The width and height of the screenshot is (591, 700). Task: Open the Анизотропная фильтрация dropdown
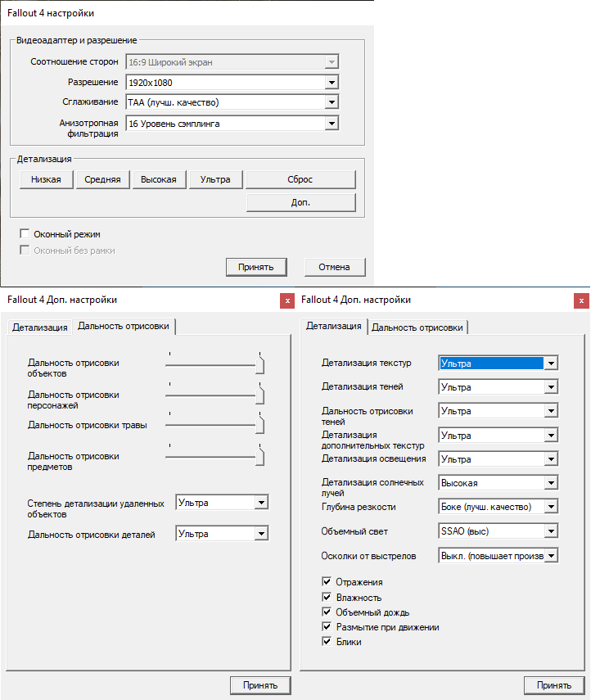point(232,124)
